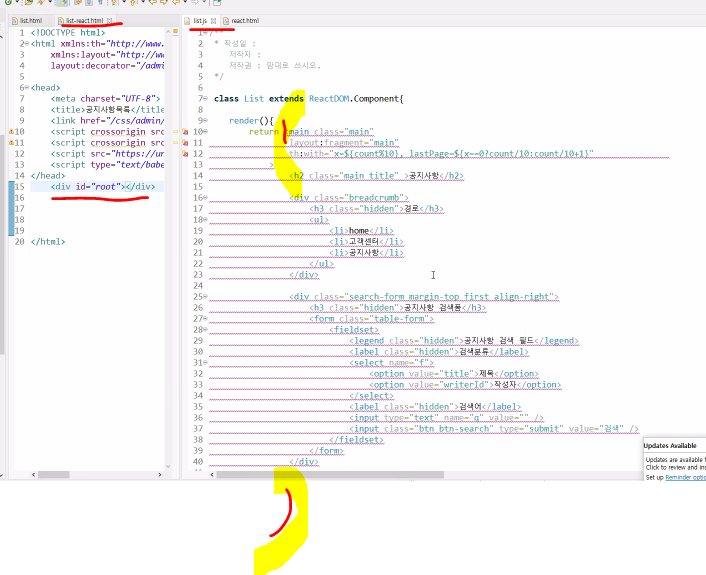The width and height of the screenshot is (706, 575).
Task: Click the legend class hidden line 29
Action: point(464,341)
